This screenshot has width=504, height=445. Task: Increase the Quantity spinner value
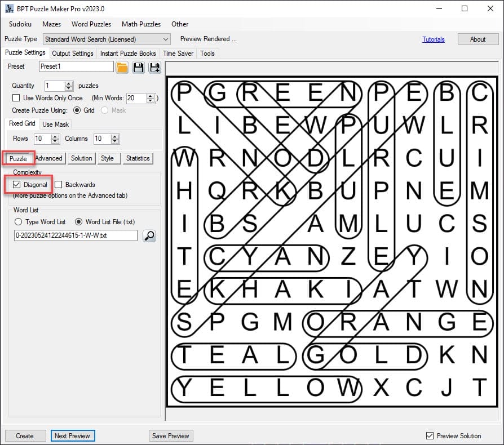click(x=69, y=83)
